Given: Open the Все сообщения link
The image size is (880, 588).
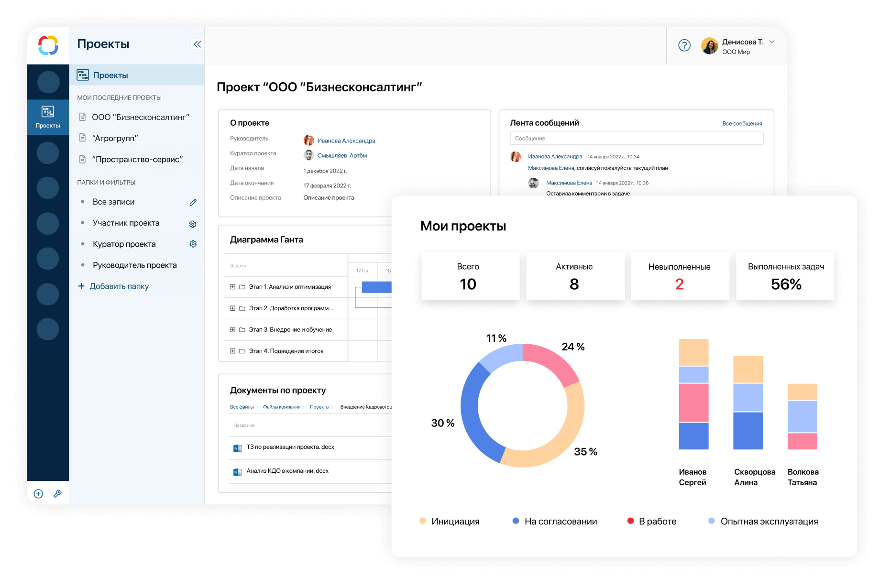Looking at the screenshot, I should 742,123.
